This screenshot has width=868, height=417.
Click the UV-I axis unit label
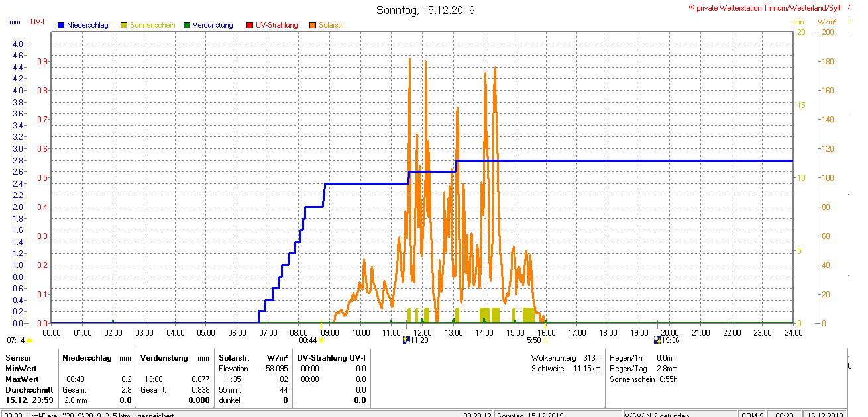point(38,22)
